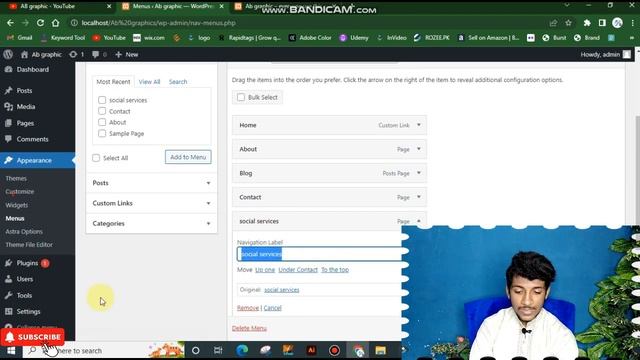Enable the Bulk Select checkbox
The width and height of the screenshot is (640, 360).
[241, 97]
